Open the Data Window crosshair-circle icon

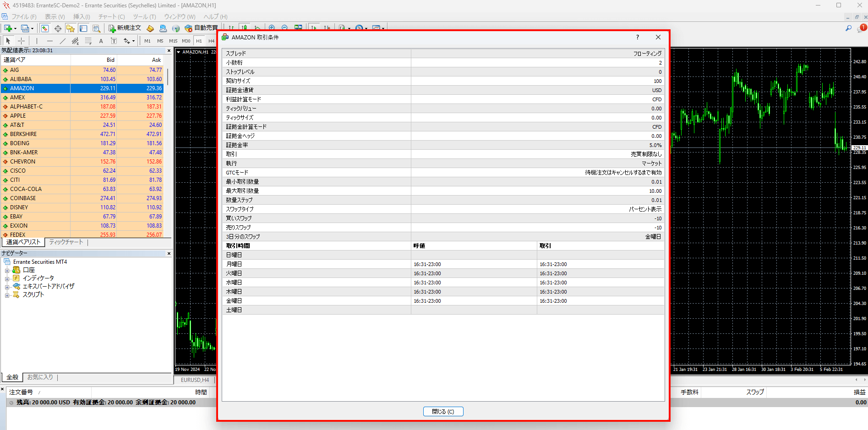click(x=58, y=28)
